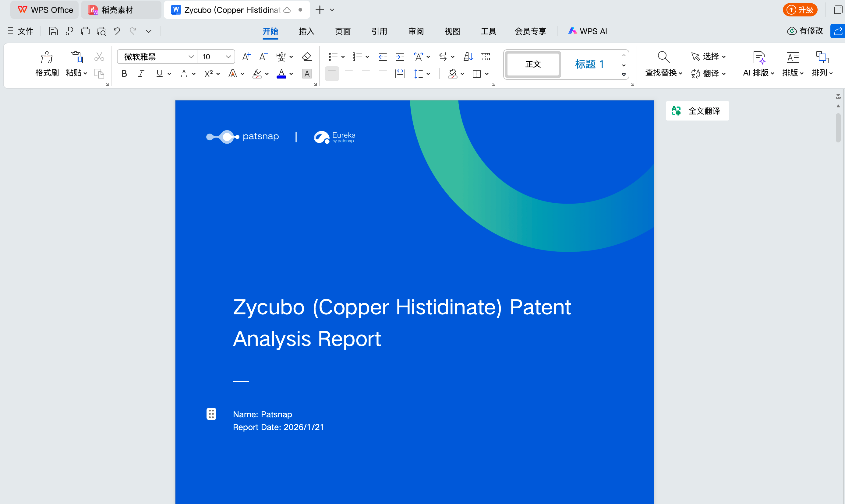
Task: Open Find and Replace (查找替换) magnifier
Action: [663, 58]
